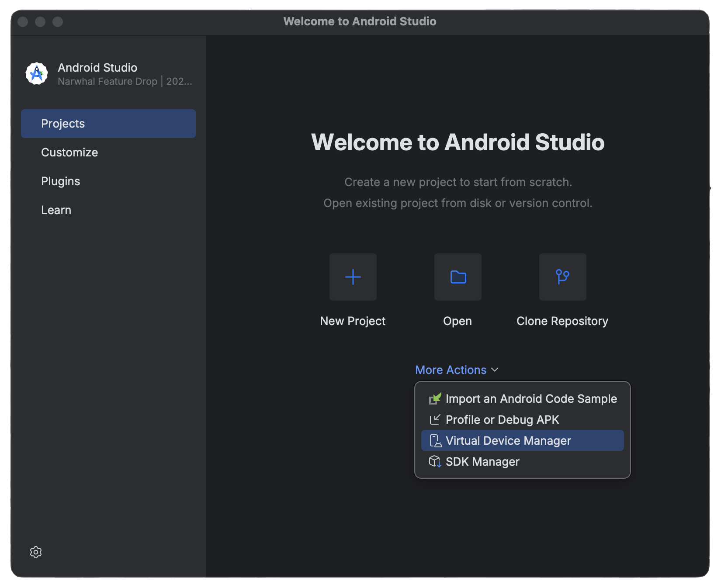Click the Android Studio logo icon
Screen dimensions: 721x588
[37, 73]
